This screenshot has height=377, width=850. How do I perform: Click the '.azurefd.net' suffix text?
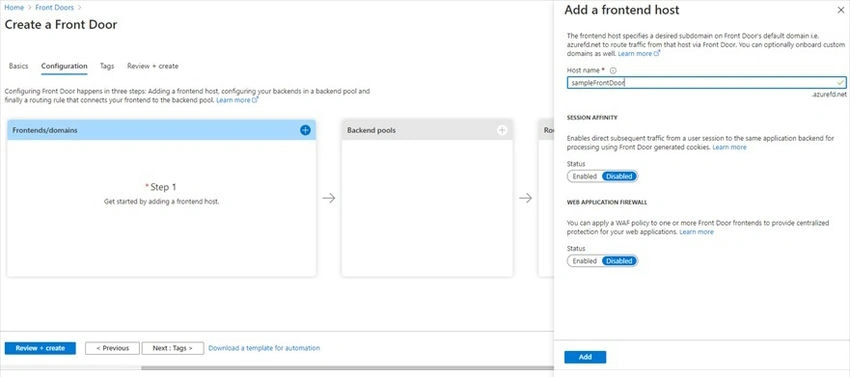pyautogui.click(x=829, y=94)
